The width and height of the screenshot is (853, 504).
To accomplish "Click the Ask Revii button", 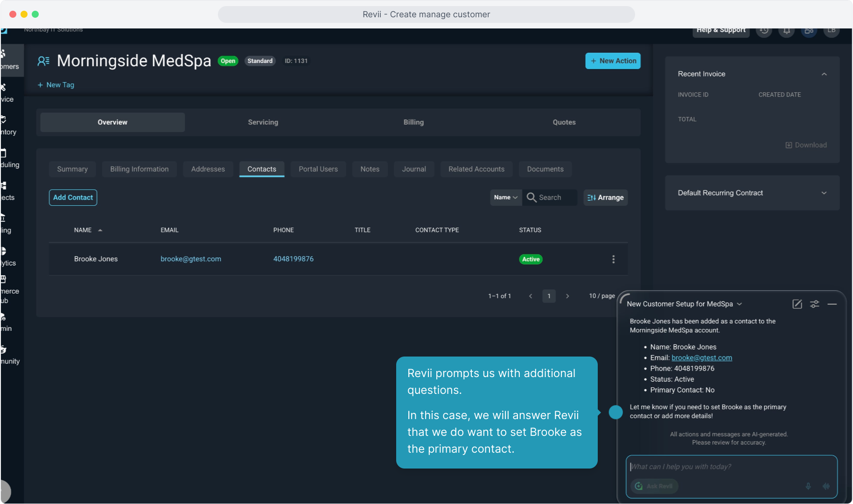I will 654,486.
